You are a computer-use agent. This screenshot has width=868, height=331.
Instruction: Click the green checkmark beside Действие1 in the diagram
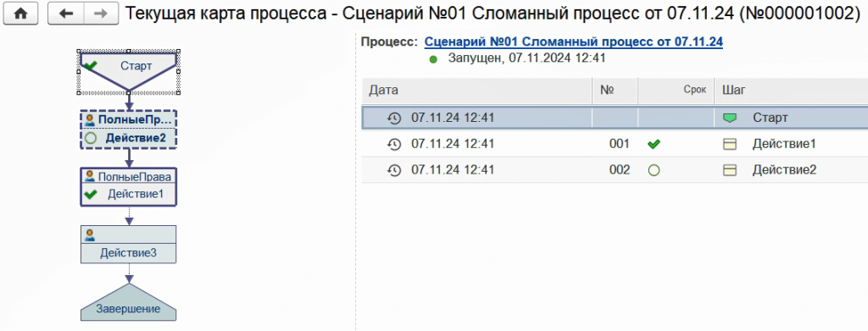[91, 194]
